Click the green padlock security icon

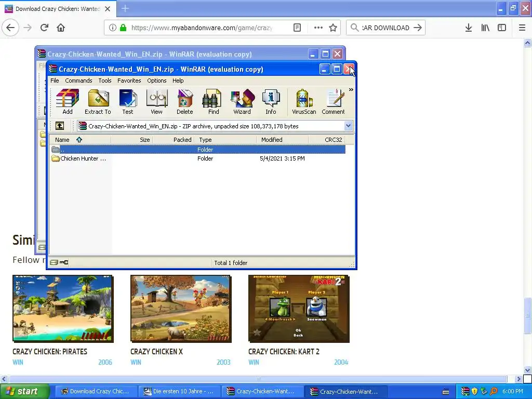point(123,28)
